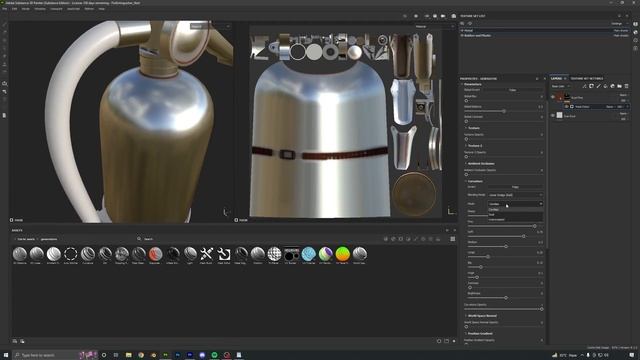Switch to the Layers tab

point(556,78)
